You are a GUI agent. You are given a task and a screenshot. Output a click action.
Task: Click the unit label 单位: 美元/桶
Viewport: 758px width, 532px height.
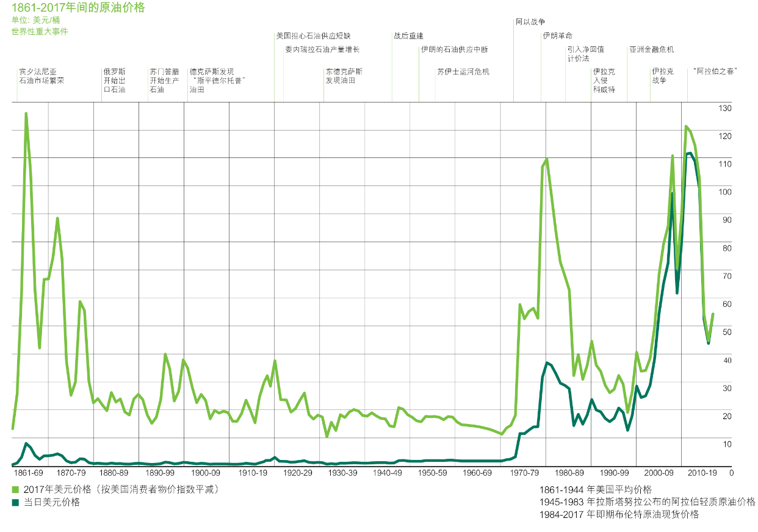click(35, 20)
